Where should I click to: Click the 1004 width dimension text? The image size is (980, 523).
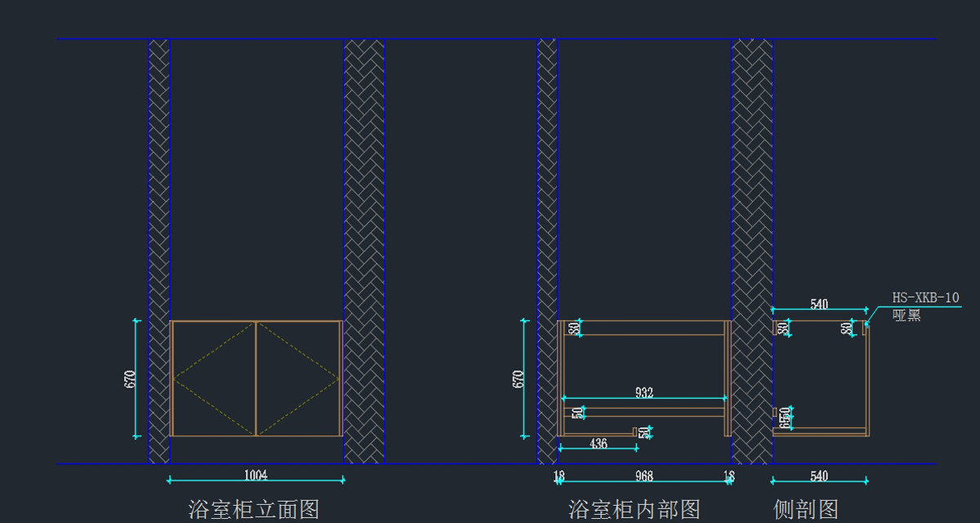coord(256,475)
